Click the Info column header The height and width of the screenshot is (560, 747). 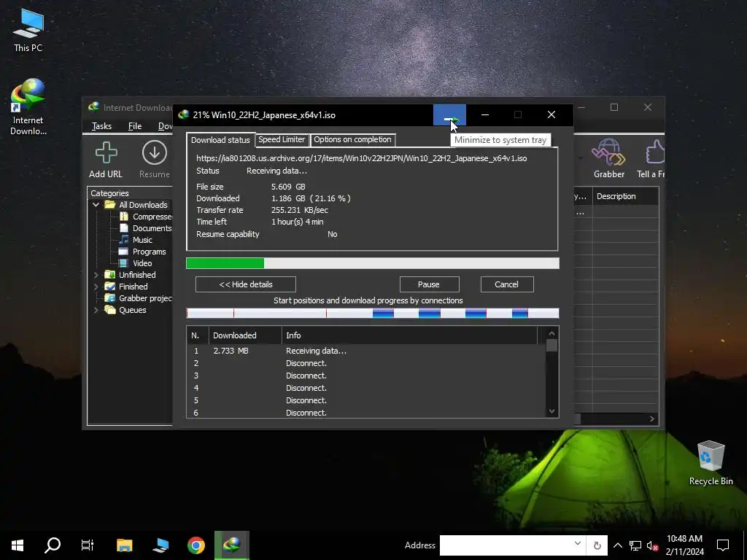[410, 335]
